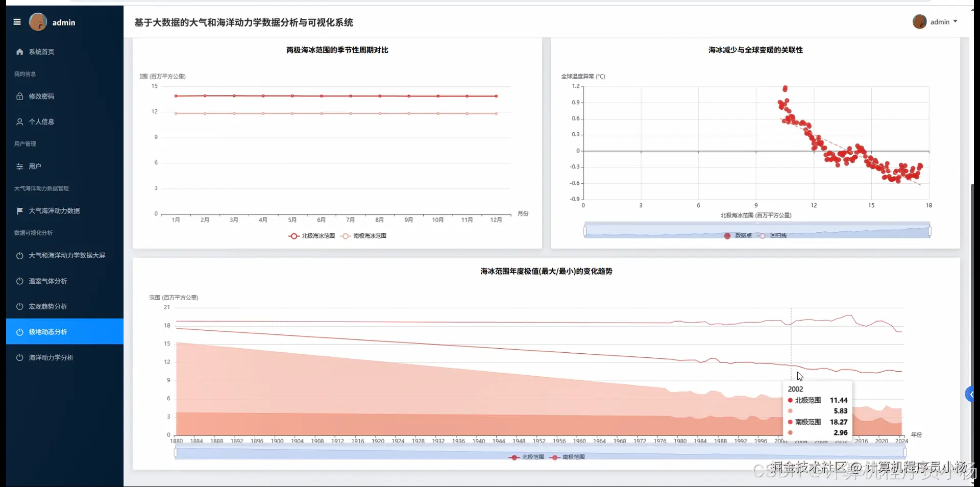Open the 海洋动力学分析 page
The width and height of the screenshot is (980, 487).
[x=65, y=357]
